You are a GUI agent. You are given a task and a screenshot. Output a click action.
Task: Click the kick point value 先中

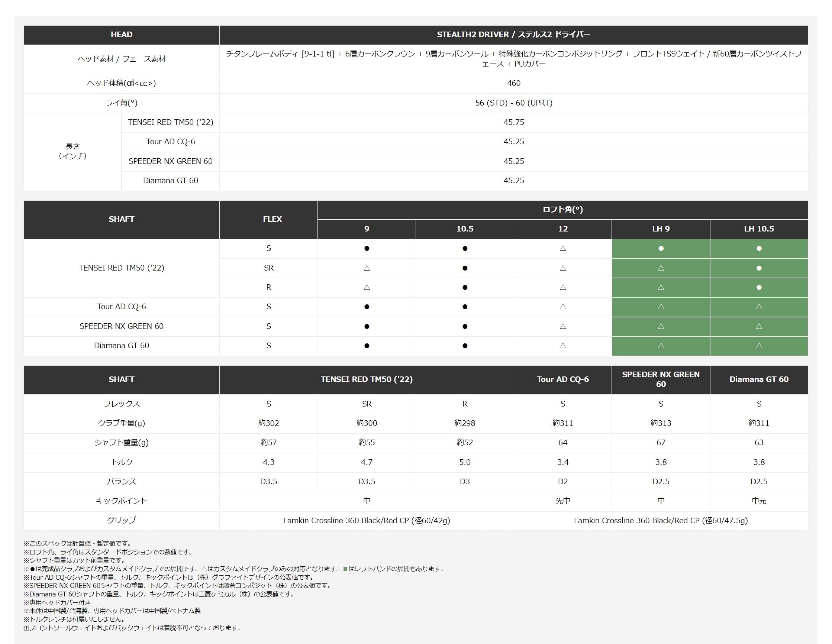(x=563, y=501)
